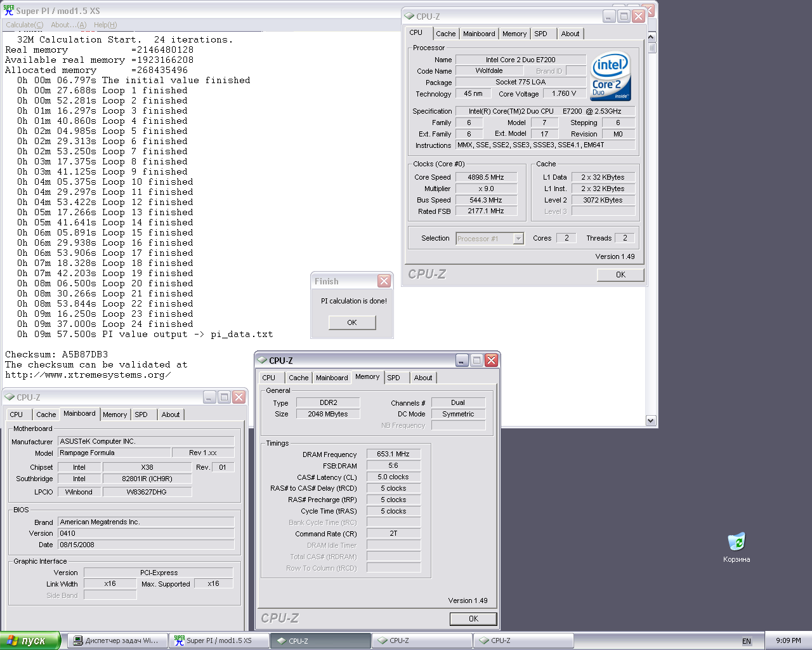Viewport: 812px width, 650px height.
Task: Click the Level 2 cache 3072 KBytes field
Action: pos(603,200)
